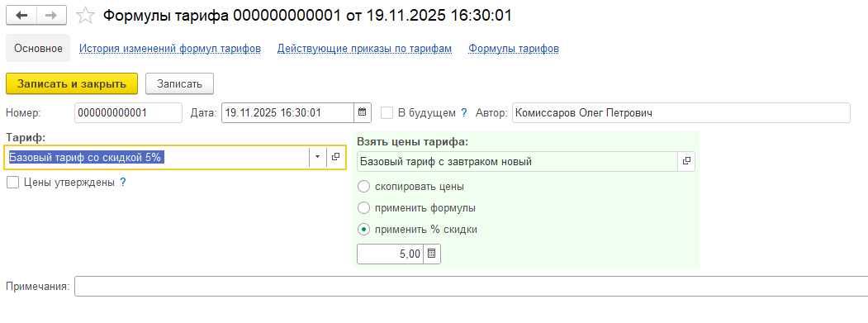
Task: Open the calendar picker next to Дата
Action: tap(362, 112)
